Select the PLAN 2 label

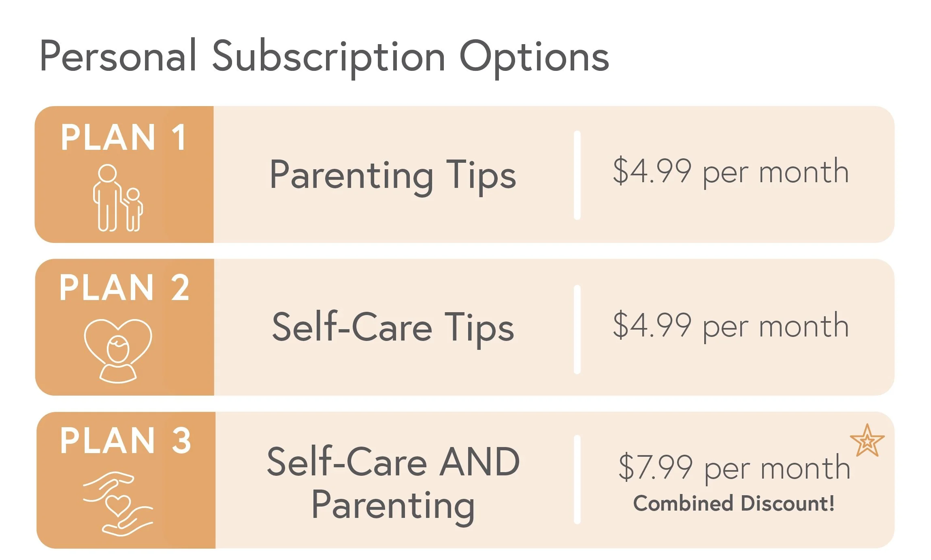point(124,287)
